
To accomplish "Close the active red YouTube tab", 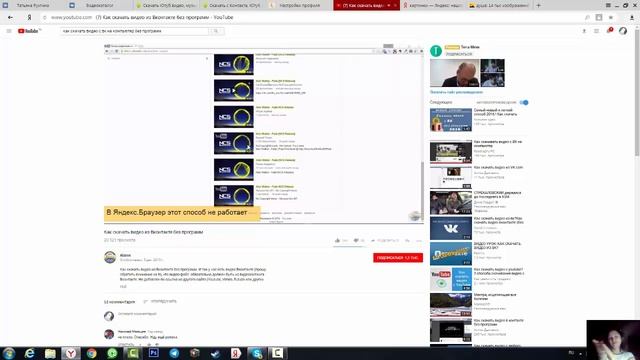I will point(395,5).
